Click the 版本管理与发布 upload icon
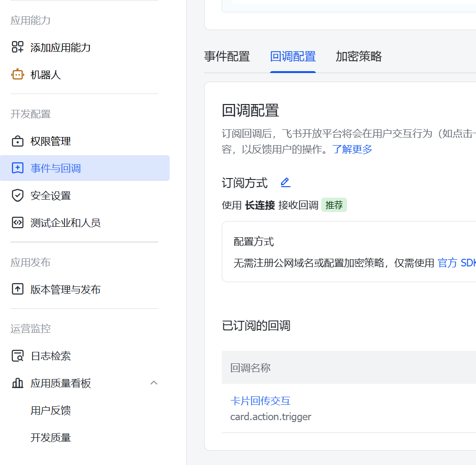Viewport: 476px width, 465px height. click(18, 289)
